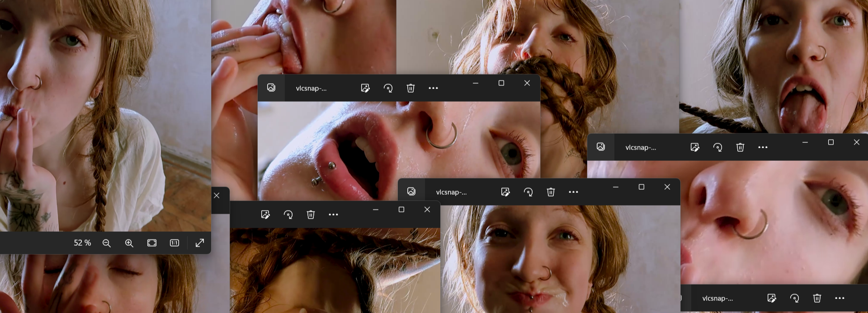
Task: Edit image in the upper right Photos window
Action: 695,147
